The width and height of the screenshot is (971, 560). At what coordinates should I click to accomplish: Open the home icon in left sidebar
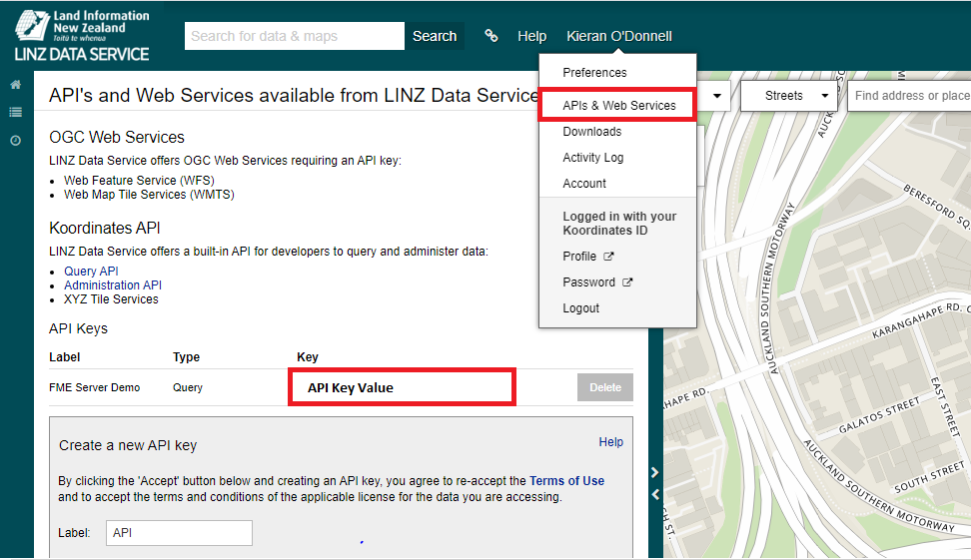15,84
